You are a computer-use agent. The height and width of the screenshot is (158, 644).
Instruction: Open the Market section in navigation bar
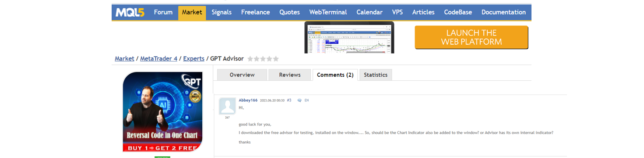coord(192,13)
